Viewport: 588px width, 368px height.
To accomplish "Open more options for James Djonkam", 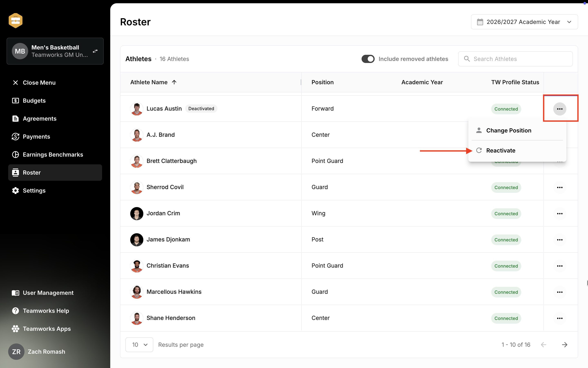I will click(x=560, y=240).
